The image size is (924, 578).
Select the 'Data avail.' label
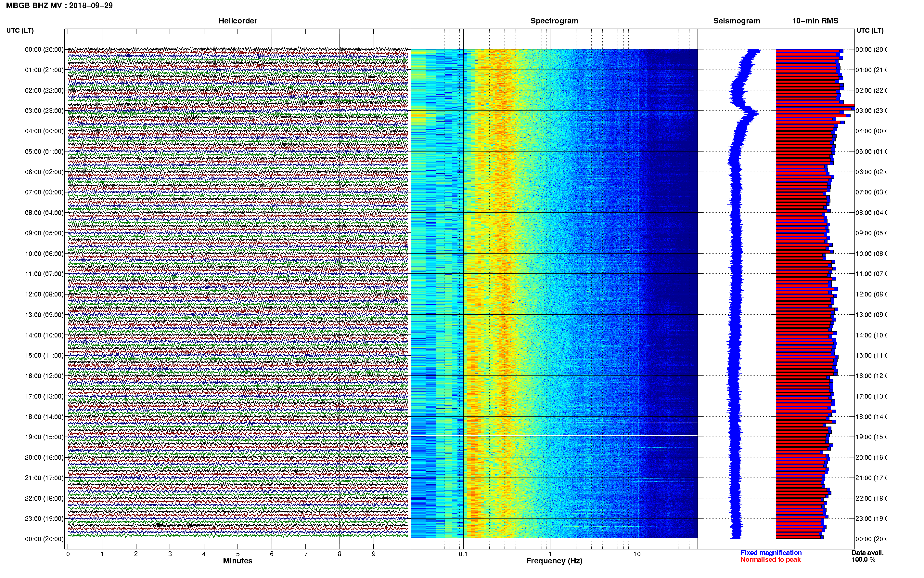pyautogui.click(x=867, y=553)
